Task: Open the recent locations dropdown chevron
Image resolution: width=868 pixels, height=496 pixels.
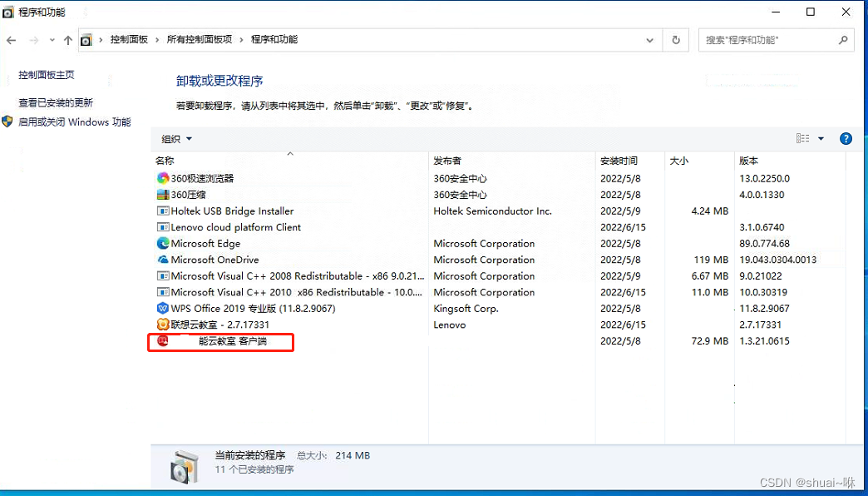Action: click(x=52, y=40)
